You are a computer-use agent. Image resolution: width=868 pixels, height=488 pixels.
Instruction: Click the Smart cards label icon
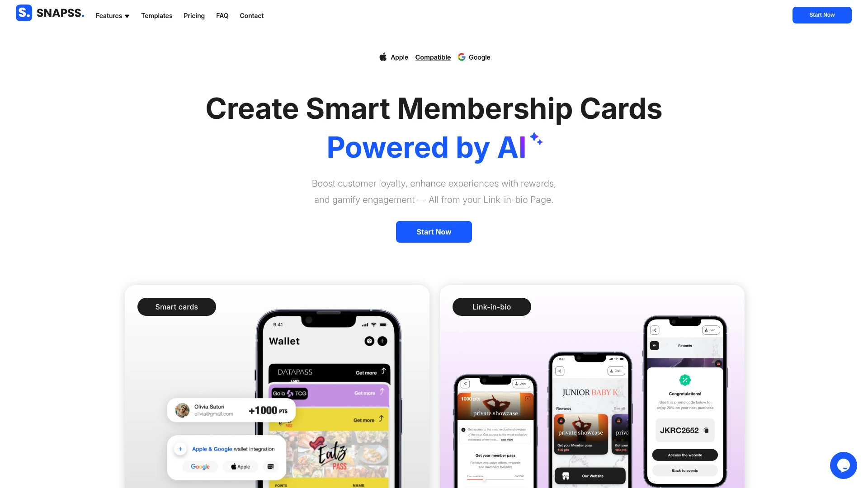(176, 307)
